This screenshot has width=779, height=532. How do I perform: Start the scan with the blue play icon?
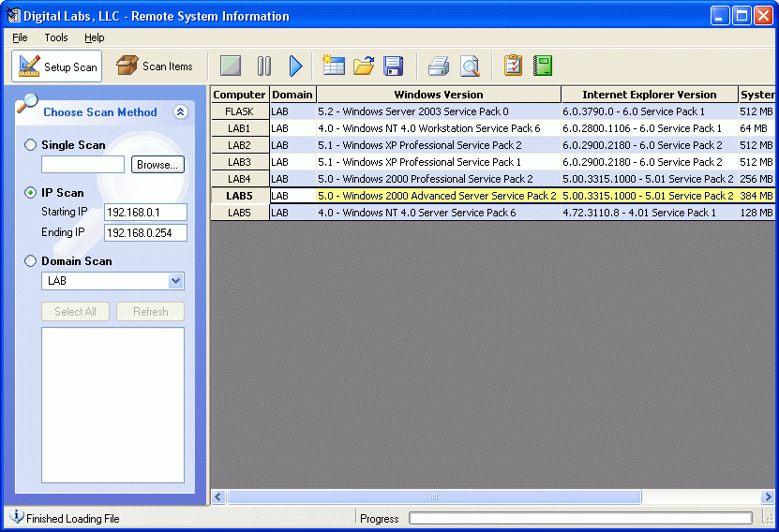[x=296, y=66]
